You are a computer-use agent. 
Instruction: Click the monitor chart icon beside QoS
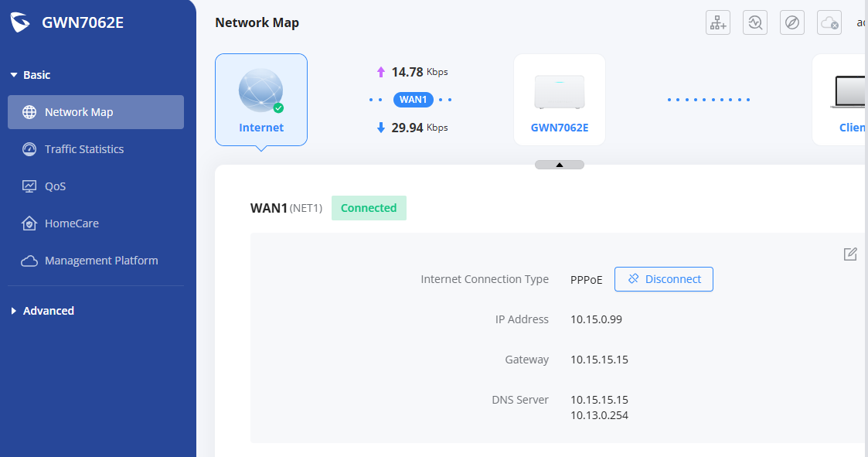(29, 186)
